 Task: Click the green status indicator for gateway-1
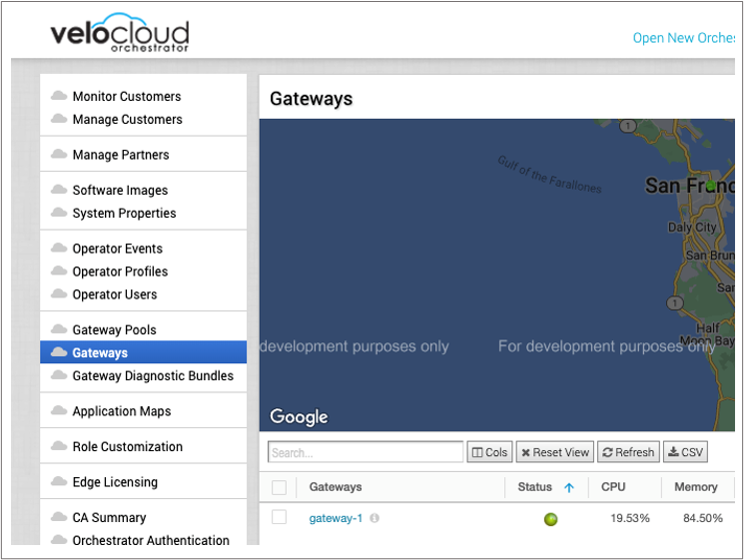(550, 519)
